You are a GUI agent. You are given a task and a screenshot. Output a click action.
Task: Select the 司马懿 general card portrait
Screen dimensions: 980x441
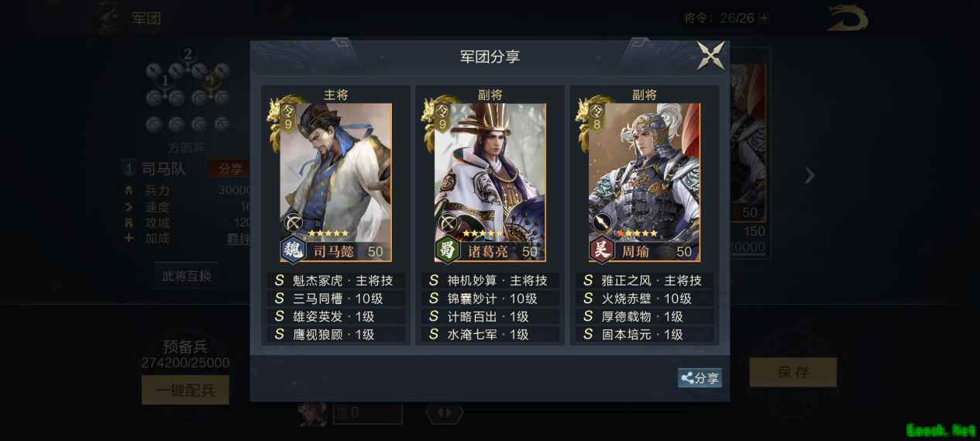click(335, 182)
